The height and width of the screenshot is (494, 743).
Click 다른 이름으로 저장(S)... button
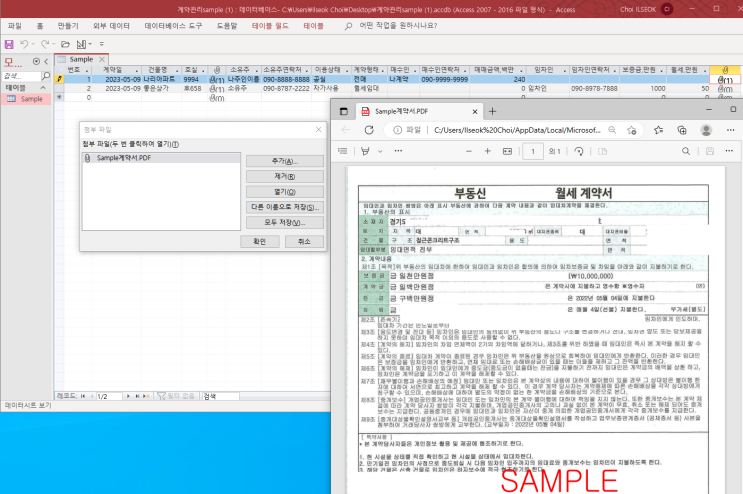click(x=285, y=207)
